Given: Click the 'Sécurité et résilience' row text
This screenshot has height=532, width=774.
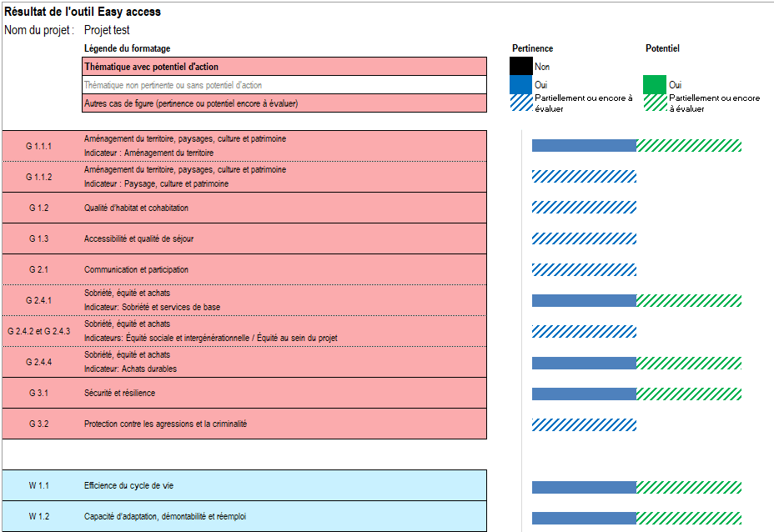Looking at the screenshot, I should (x=119, y=393).
